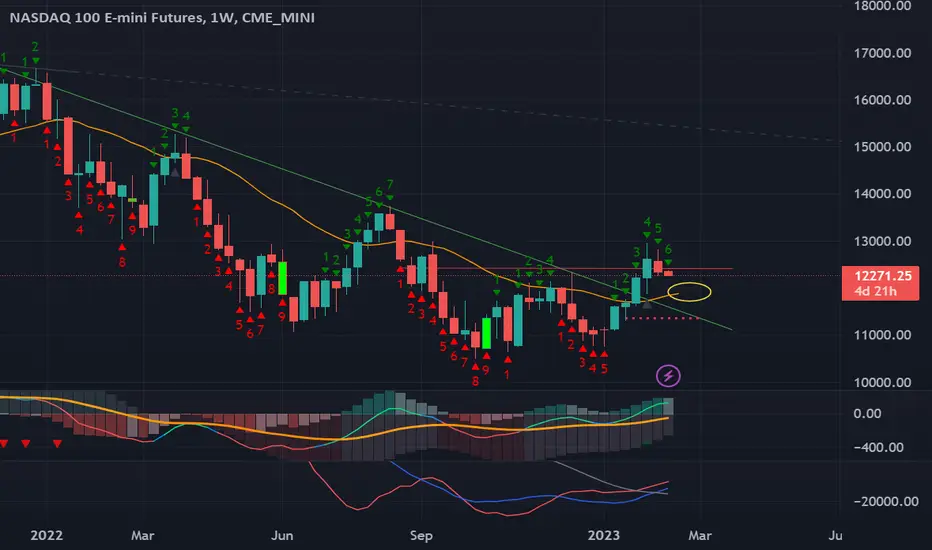The image size is (932, 550).
Task: Click the 11000.00 price axis label
Action: [882, 335]
